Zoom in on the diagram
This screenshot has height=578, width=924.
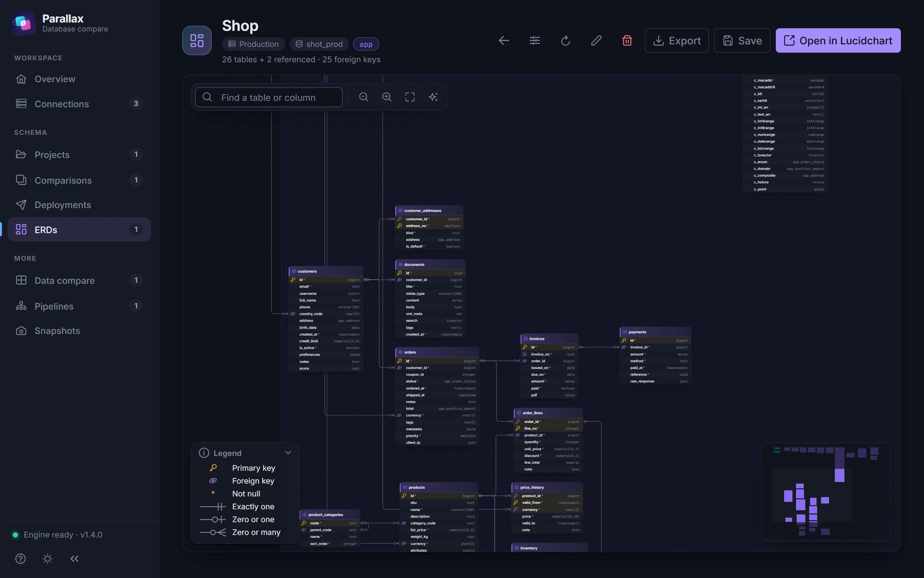387,97
